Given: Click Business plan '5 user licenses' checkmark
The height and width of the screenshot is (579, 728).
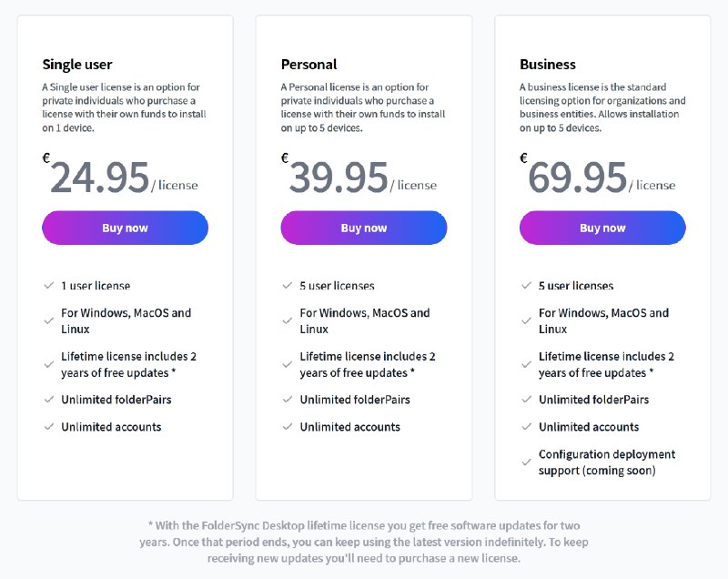Looking at the screenshot, I should pyautogui.click(x=526, y=285).
